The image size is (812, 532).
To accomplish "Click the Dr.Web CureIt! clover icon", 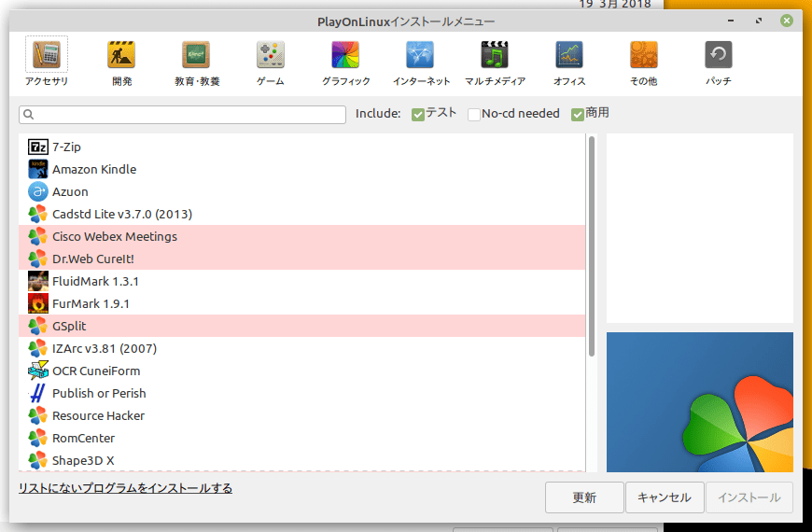I will 38,259.
